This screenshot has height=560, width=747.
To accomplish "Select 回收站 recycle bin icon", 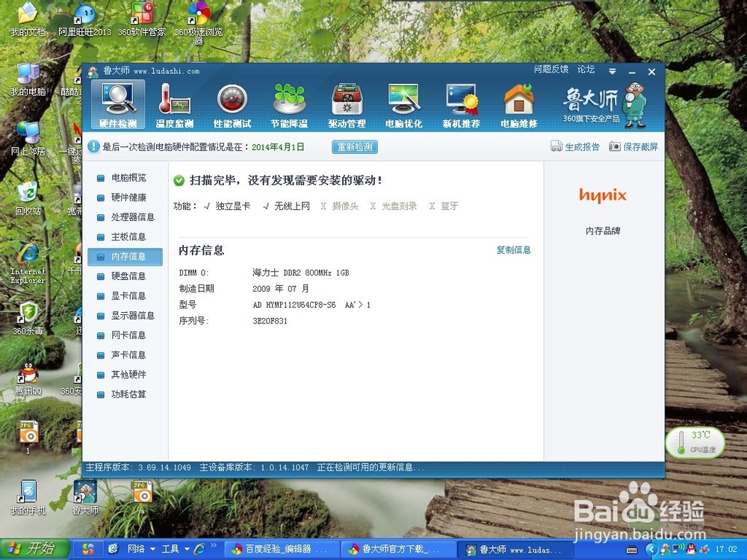I will (28, 199).
